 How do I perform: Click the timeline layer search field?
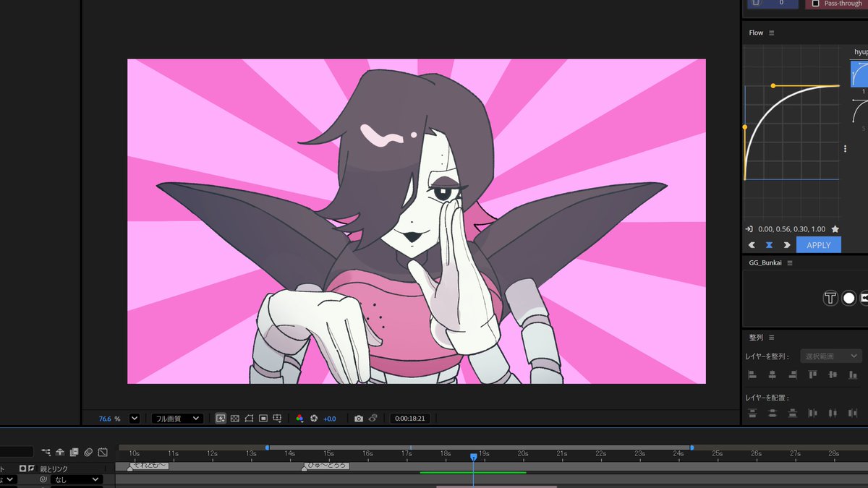[17, 453]
